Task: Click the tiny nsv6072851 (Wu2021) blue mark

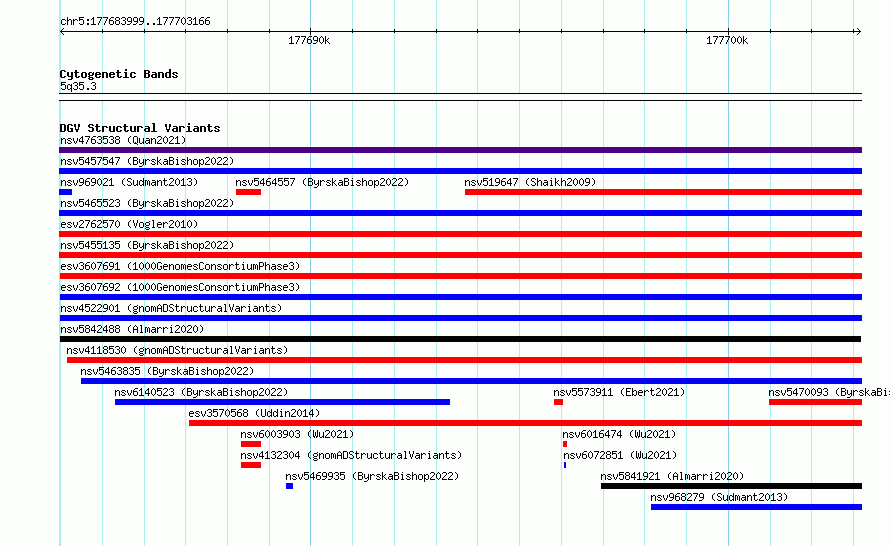Action: click(x=565, y=465)
